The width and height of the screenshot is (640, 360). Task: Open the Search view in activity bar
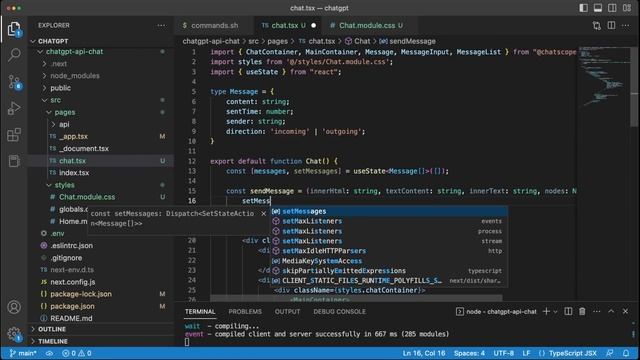point(14,55)
